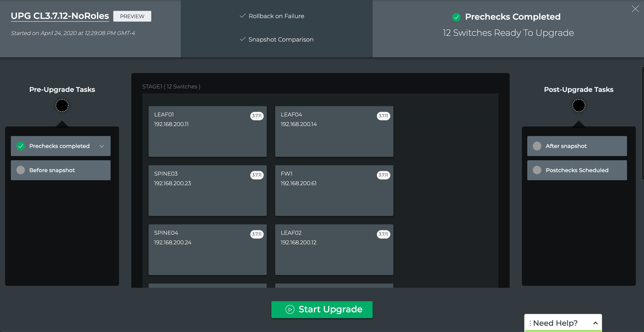Open the UPG CL3.7.12-NoRoles job title link
644x332 pixels.
(60, 16)
